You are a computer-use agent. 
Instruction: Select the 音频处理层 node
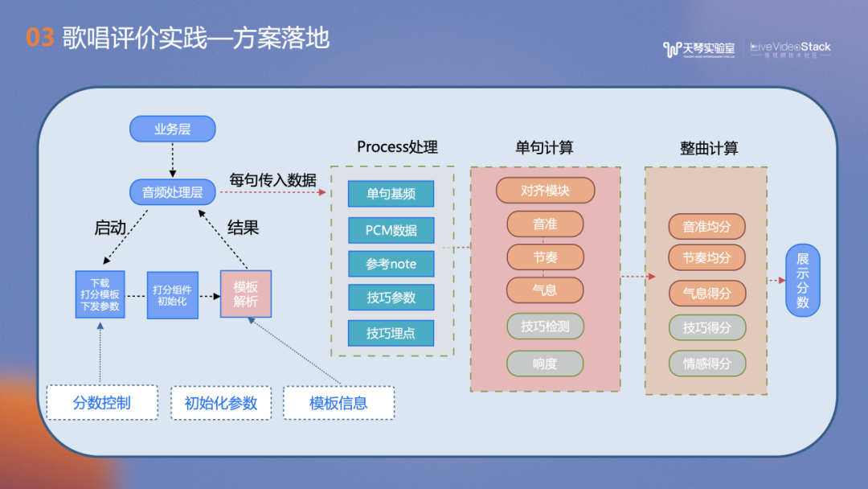click(x=172, y=192)
